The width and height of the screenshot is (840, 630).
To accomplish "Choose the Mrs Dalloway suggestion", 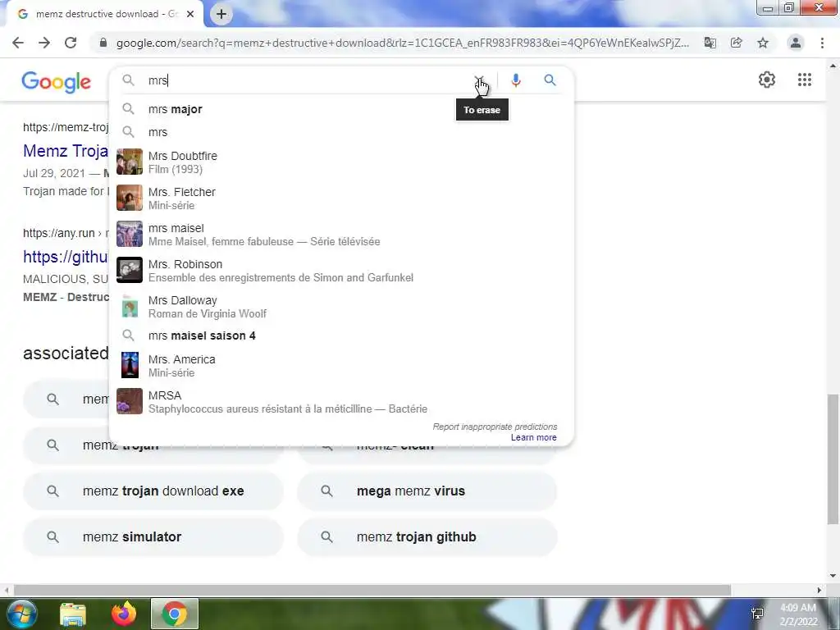I will [x=341, y=307].
